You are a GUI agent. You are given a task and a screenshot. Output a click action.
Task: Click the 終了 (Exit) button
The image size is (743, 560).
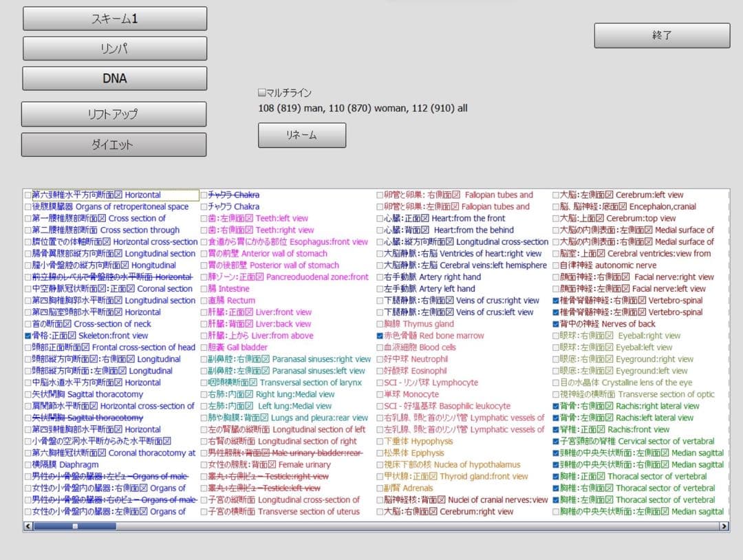coord(661,35)
